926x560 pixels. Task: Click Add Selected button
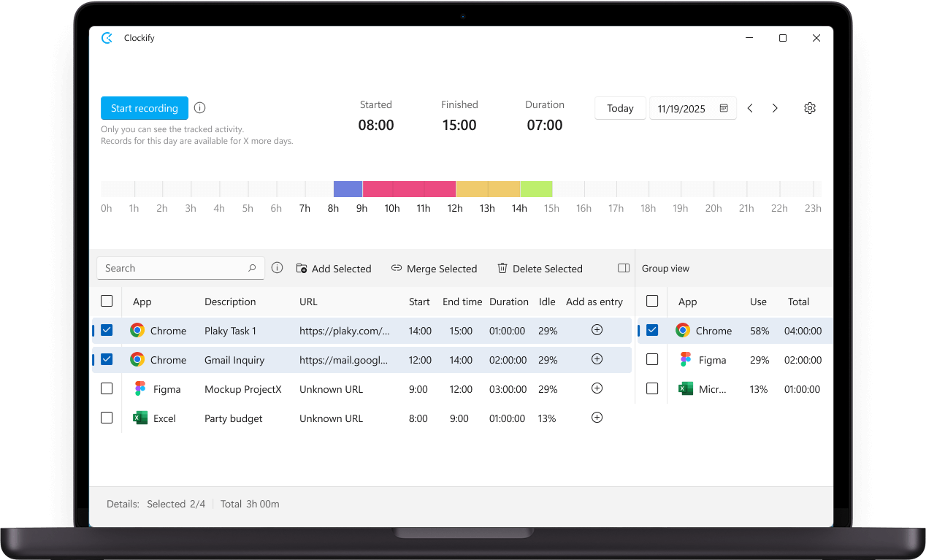point(334,269)
